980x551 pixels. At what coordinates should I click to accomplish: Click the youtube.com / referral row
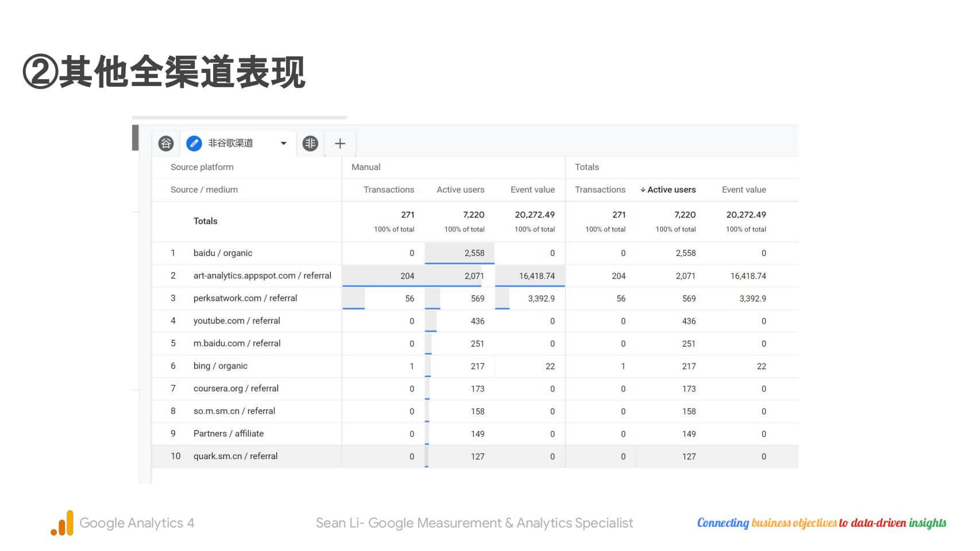point(237,321)
